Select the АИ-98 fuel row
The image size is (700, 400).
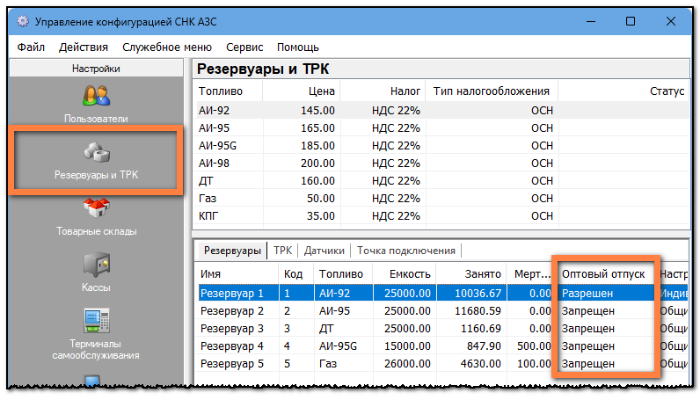(441, 163)
